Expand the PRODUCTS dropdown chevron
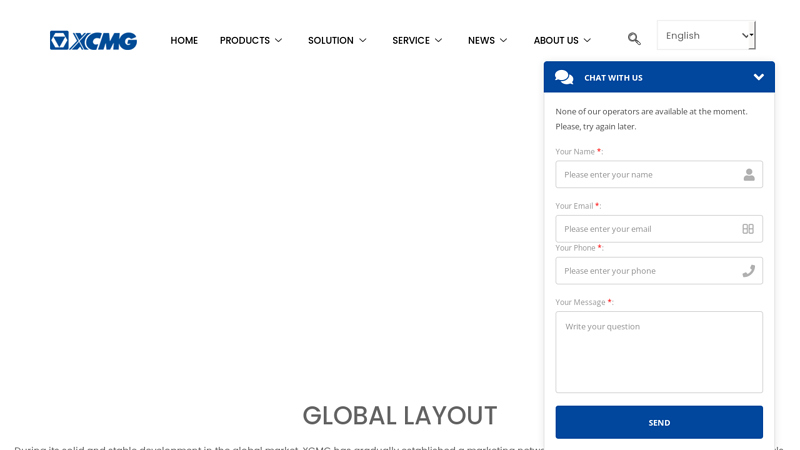 click(x=279, y=40)
